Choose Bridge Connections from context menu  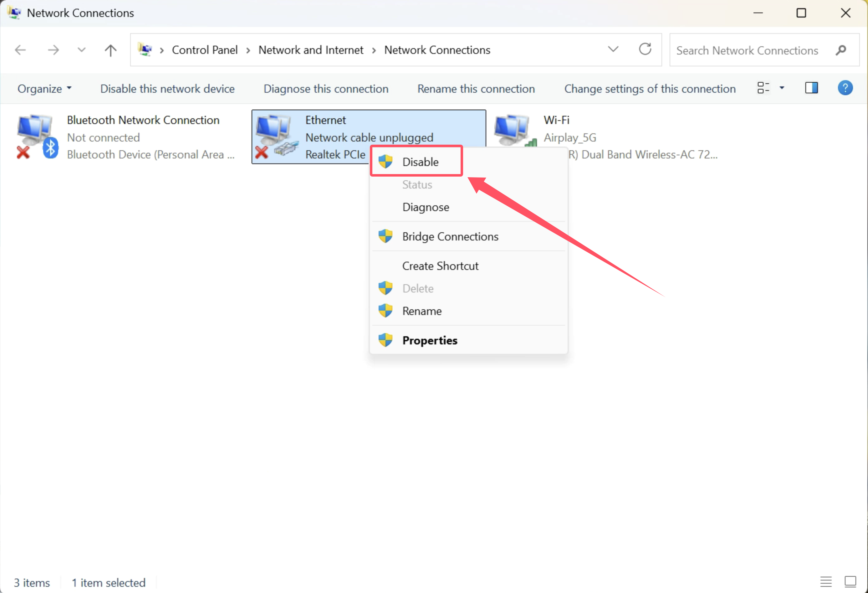(x=468, y=236)
